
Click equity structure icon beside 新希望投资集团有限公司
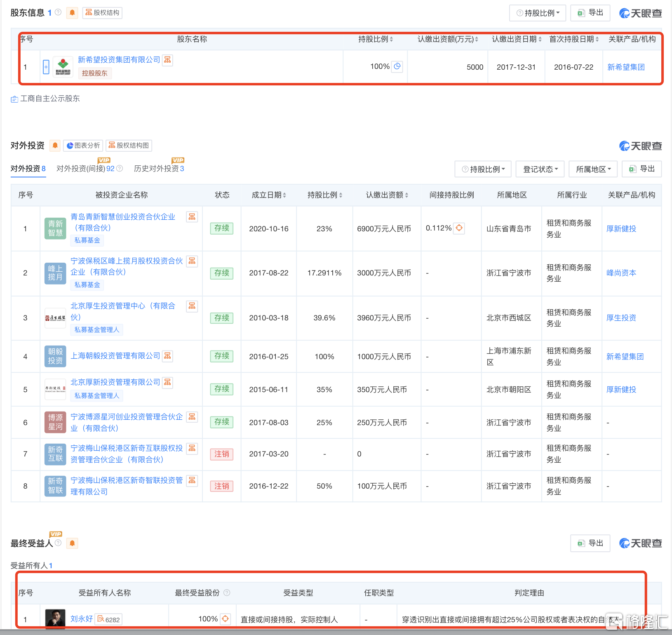(x=167, y=60)
